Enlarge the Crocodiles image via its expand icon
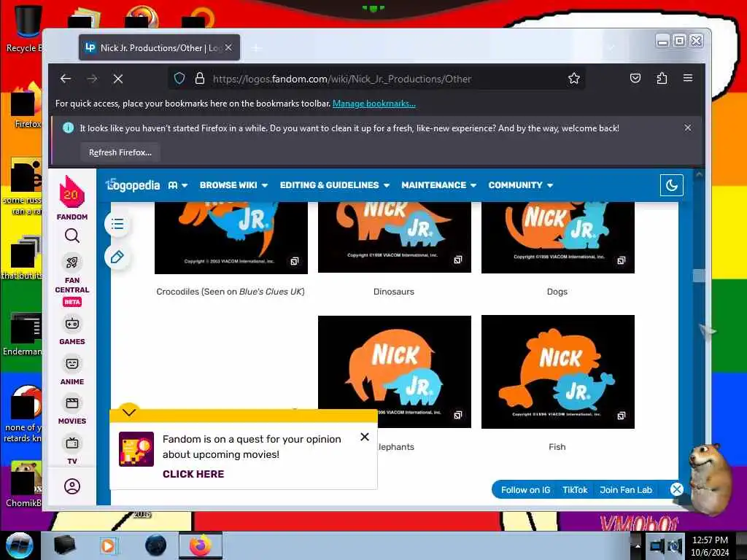 click(295, 261)
